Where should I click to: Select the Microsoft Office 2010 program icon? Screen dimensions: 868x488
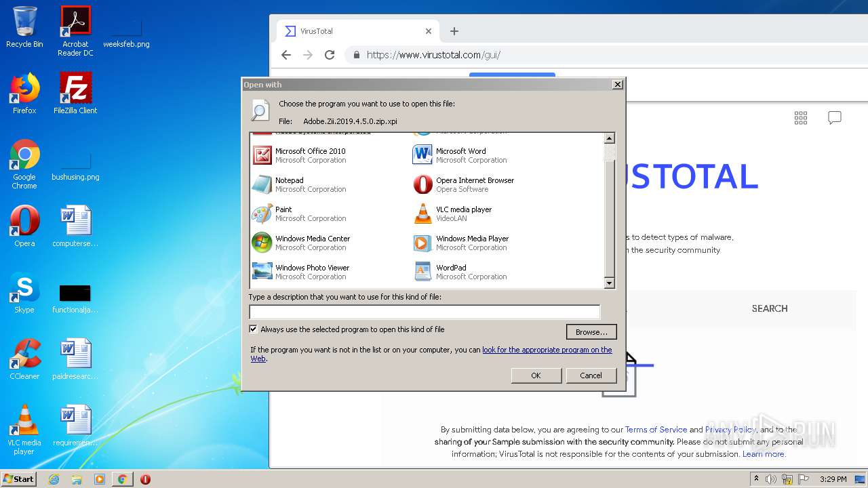point(262,155)
